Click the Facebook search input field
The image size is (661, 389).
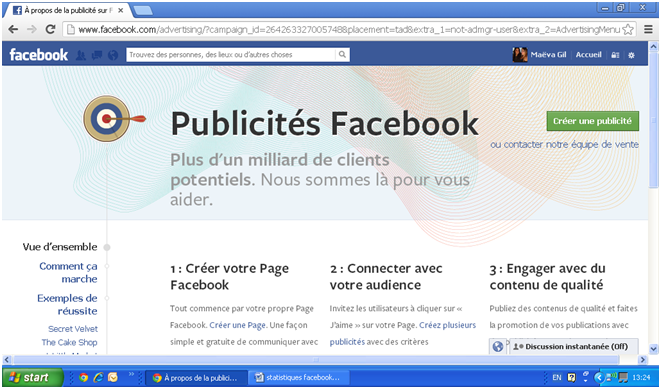[231, 54]
